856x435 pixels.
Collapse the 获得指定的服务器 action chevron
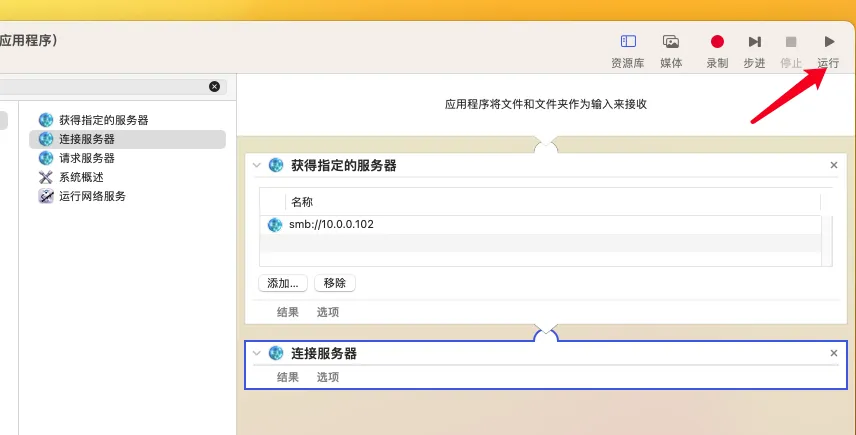[257, 166]
